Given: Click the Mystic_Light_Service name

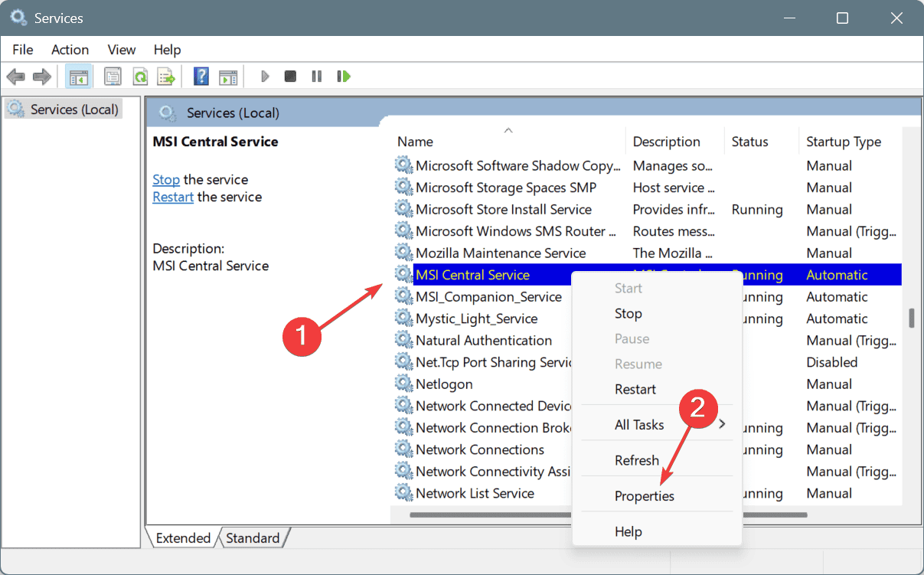Looking at the screenshot, I should 476,319.
